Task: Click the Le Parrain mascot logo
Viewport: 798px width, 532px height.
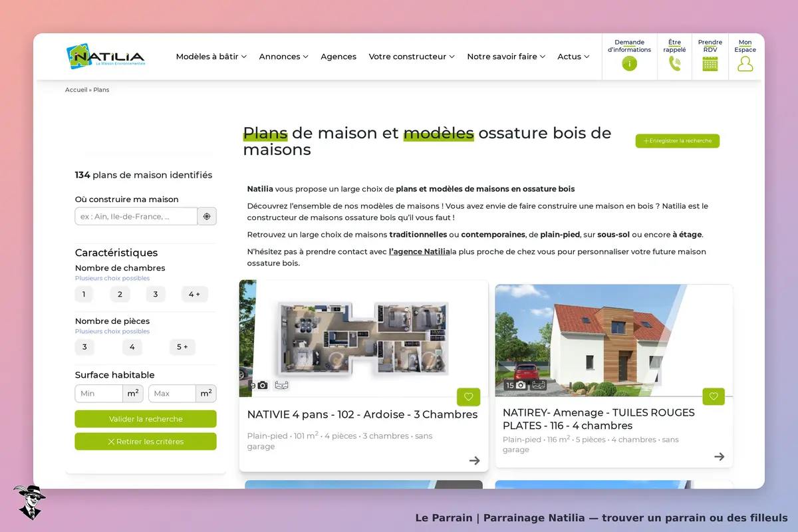Action: click(x=29, y=502)
